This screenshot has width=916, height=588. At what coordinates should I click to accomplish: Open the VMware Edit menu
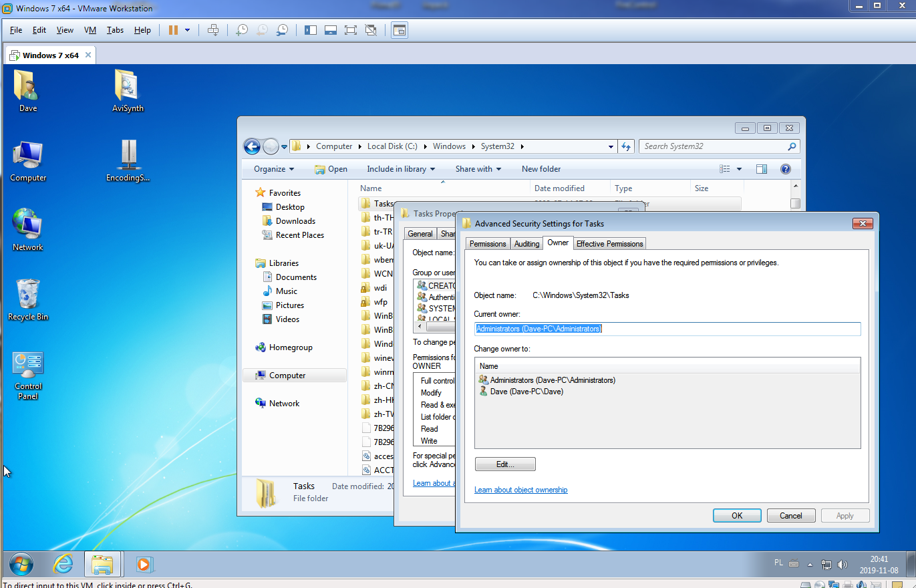(39, 30)
